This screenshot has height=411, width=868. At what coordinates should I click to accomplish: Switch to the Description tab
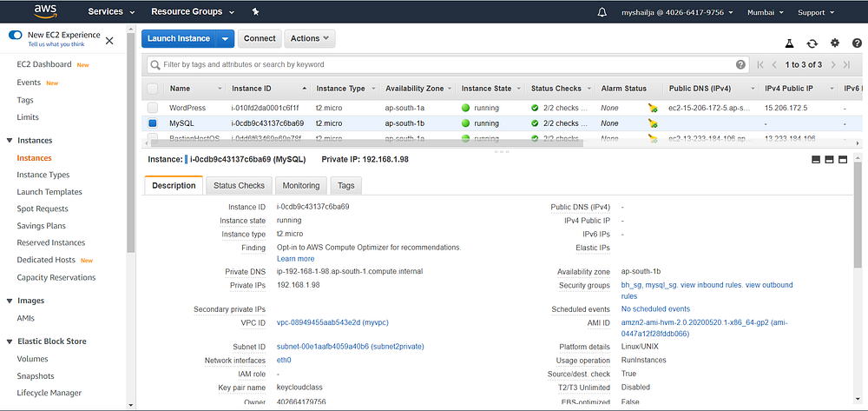point(174,186)
